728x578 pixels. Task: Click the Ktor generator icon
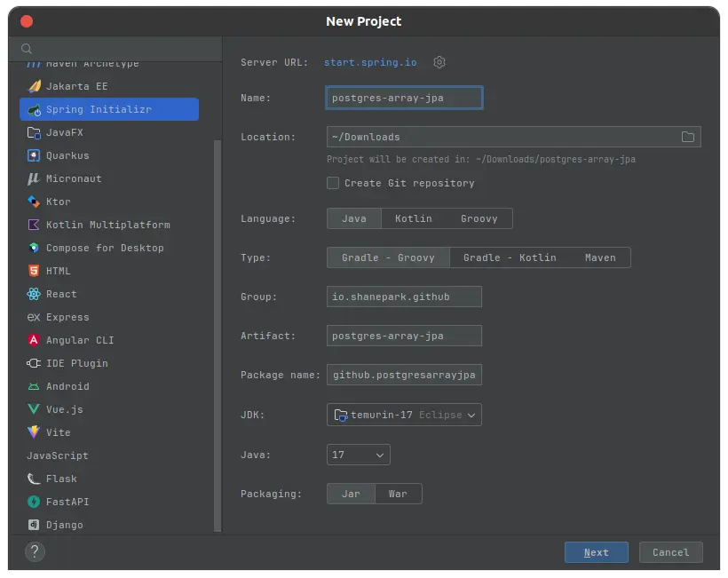(34, 202)
